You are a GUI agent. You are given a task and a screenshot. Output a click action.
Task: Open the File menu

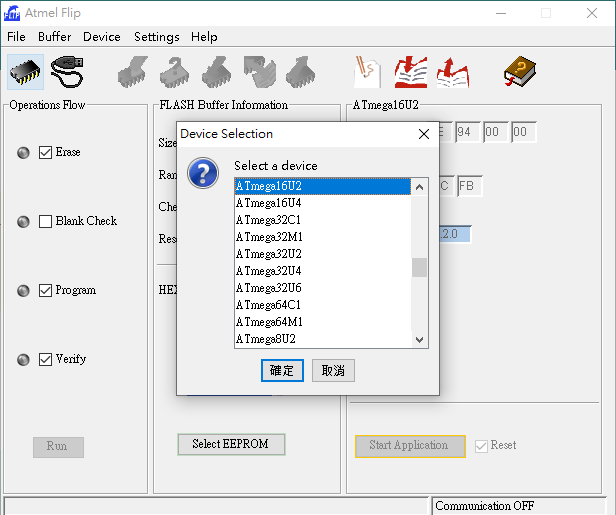click(16, 37)
